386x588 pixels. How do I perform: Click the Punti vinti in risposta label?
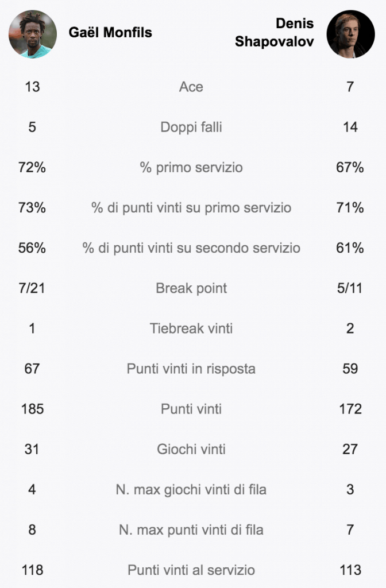[191, 369]
